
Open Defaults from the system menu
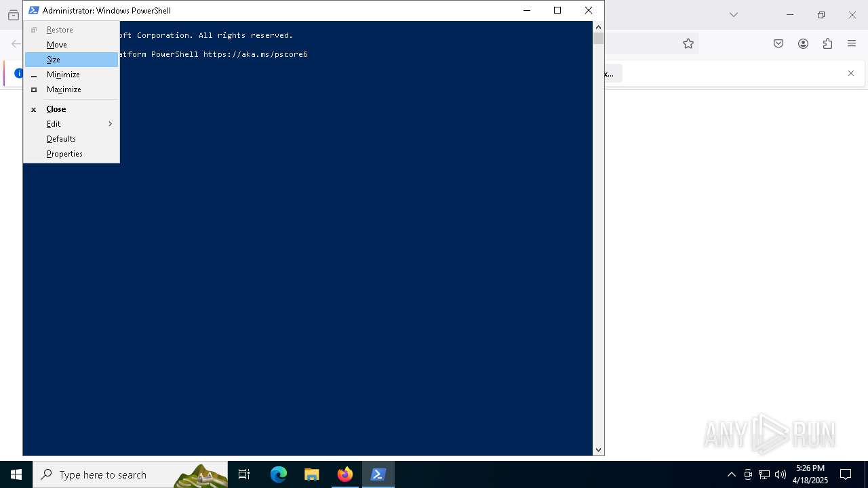pos(71,139)
